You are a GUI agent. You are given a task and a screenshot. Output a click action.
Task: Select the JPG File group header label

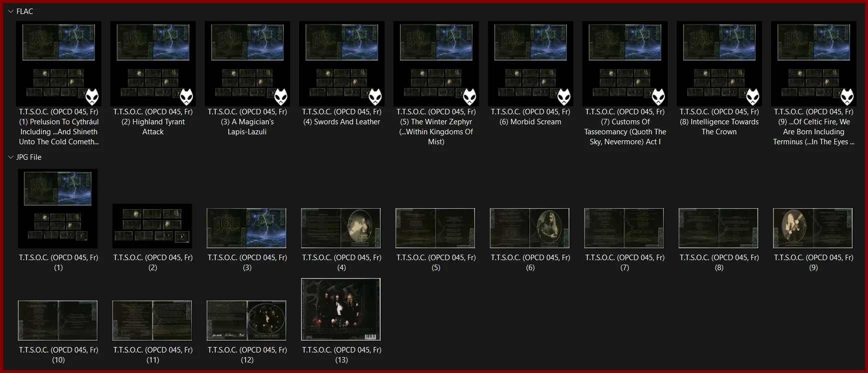[x=29, y=157]
